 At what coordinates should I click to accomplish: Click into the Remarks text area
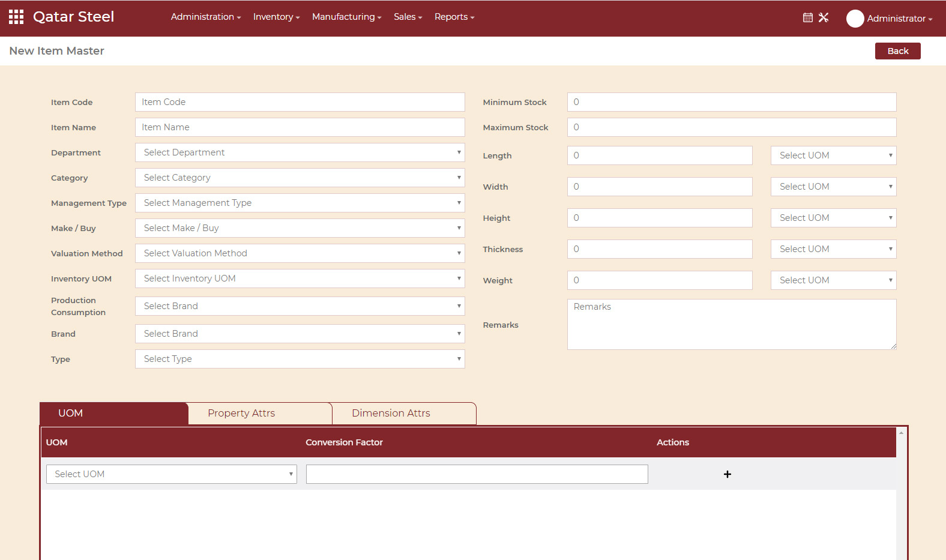pos(732,324)
